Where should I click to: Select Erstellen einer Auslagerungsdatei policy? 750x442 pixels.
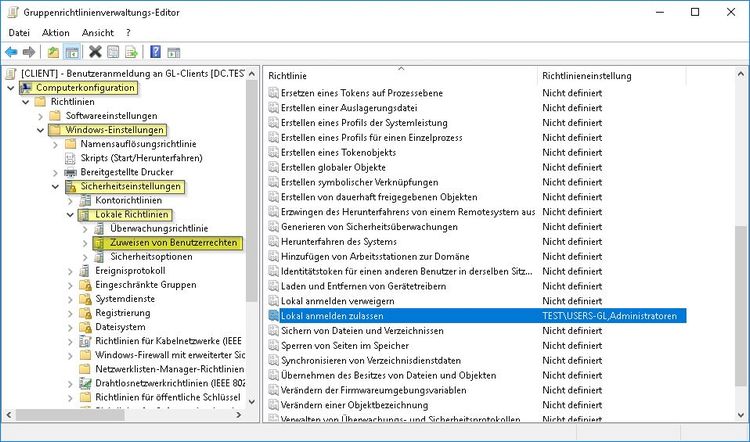tap(349, 108)
